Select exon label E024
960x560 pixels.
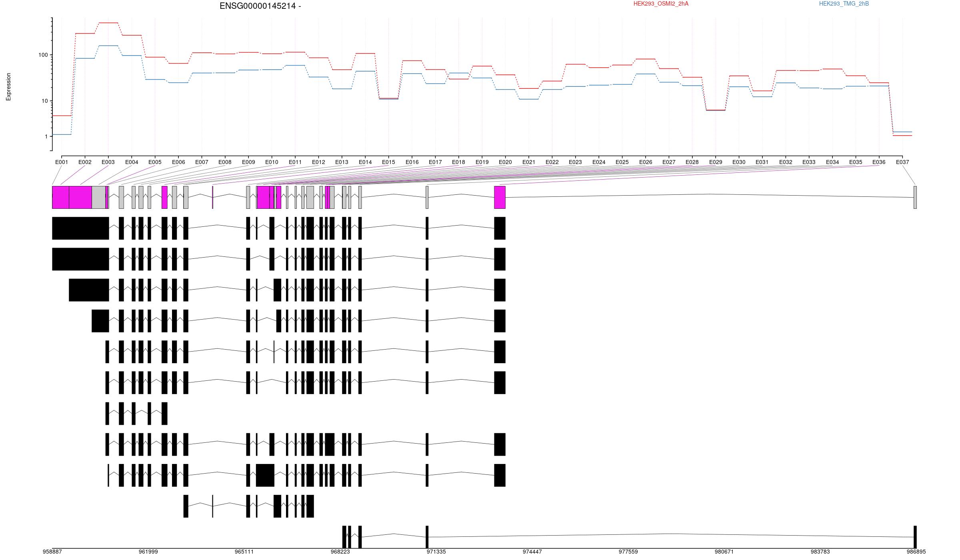pos(599,162)
